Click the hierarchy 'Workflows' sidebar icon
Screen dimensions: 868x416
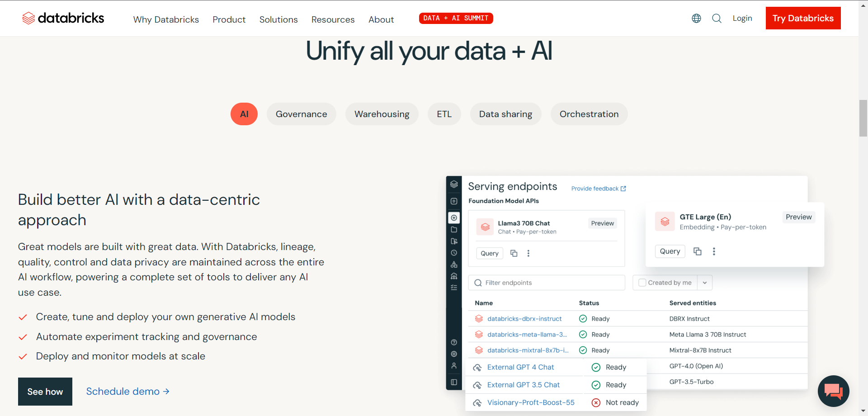pos(454,276)
